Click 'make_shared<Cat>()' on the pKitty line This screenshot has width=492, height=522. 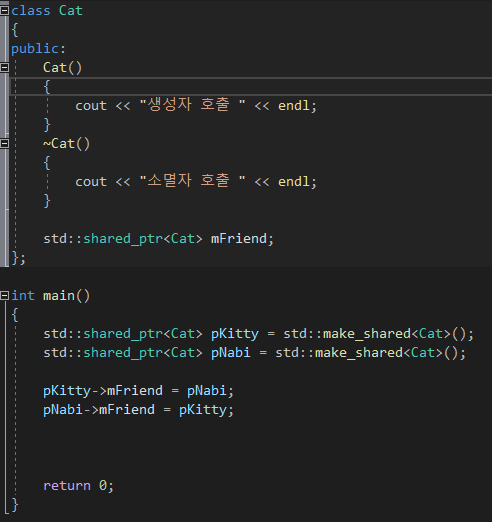pyautogui.click(x=394, y=334)
